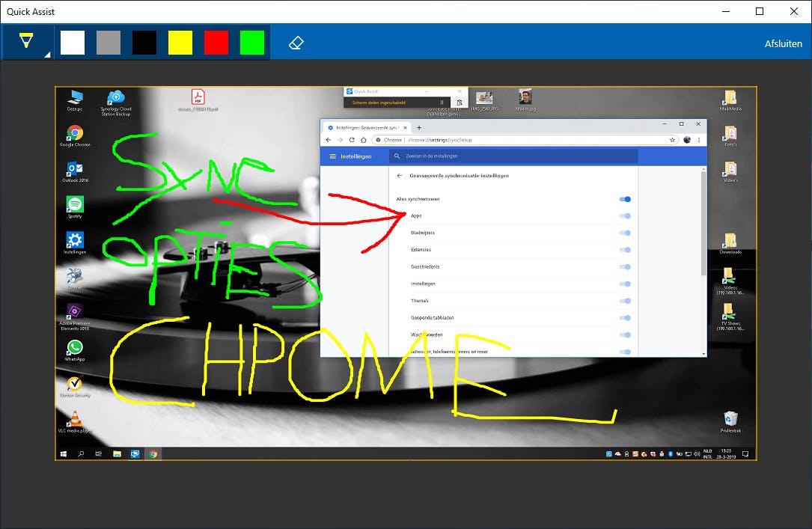Toggle the Apps sync switch

(x=625, y=215)
